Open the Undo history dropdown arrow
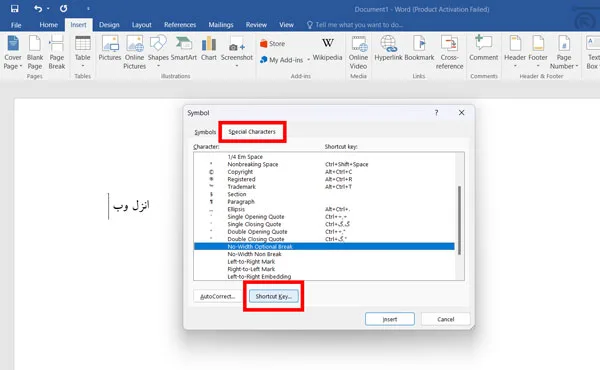600x370 pixels. (x=48, y=8)
